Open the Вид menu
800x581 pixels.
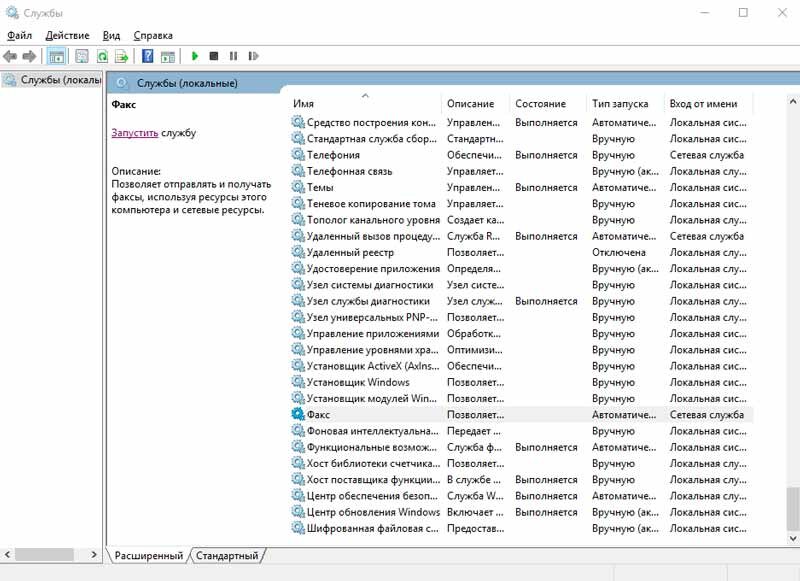[x=111, y=36]
